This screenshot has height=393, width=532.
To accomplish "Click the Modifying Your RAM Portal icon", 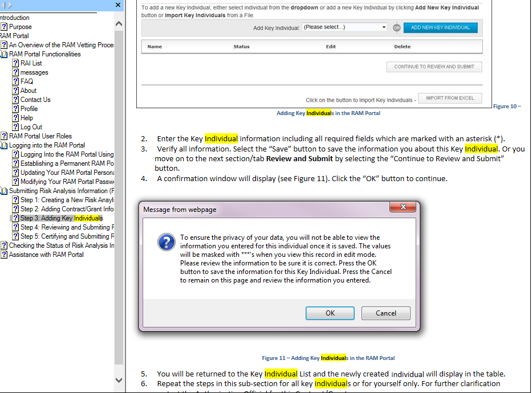I will tap(15, 182).
